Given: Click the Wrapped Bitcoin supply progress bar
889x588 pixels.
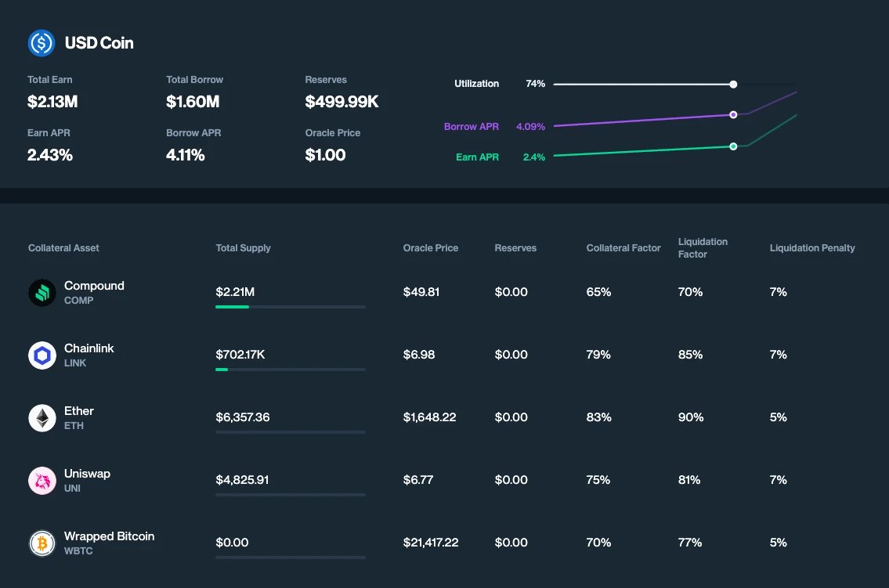Looking at the screenshot, I should (291, 557).
